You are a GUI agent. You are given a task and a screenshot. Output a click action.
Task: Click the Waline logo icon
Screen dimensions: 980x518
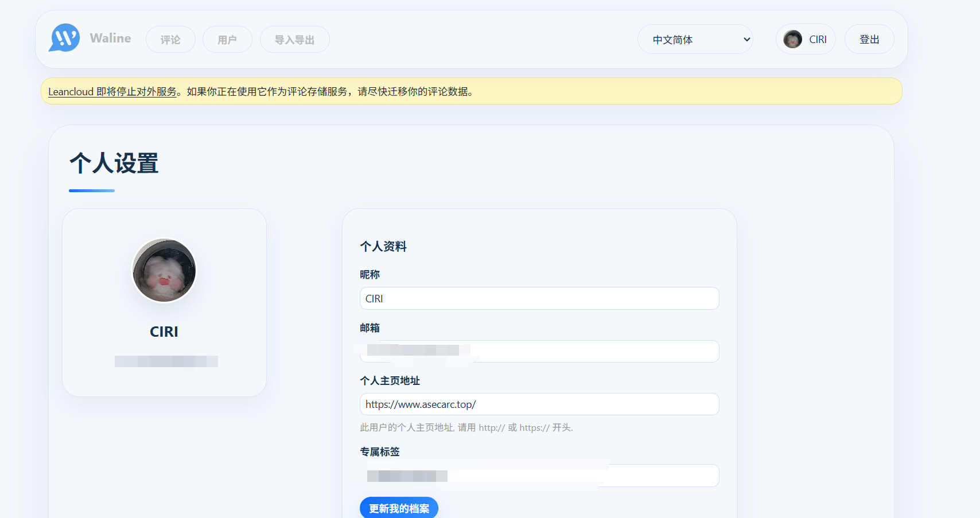64,38
